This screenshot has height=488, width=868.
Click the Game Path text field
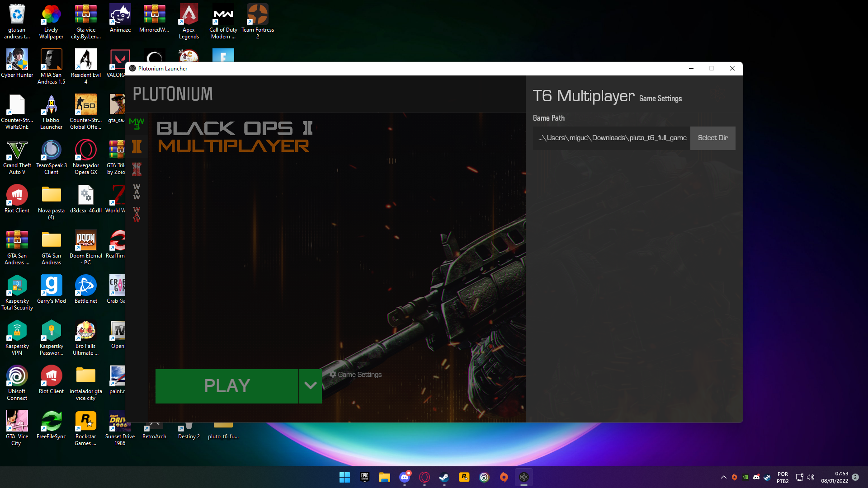(612, 138)
